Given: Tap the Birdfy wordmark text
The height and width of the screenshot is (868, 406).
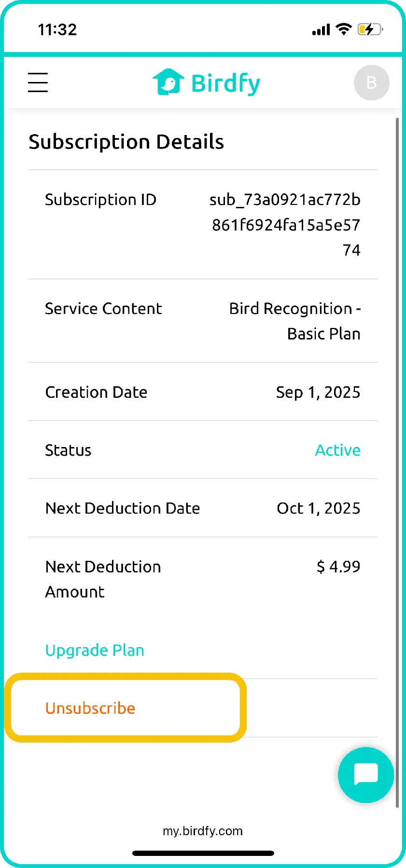Looking at the screenshot, I should pos(225,83).
